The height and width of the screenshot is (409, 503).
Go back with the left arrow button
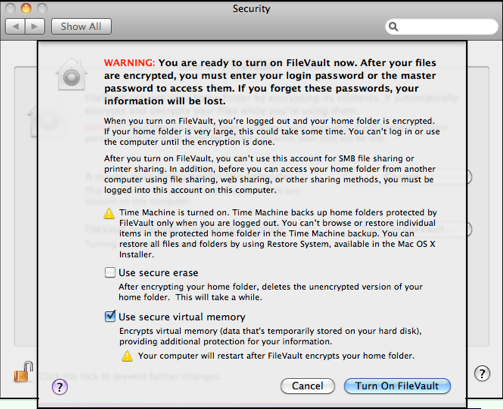15,27
